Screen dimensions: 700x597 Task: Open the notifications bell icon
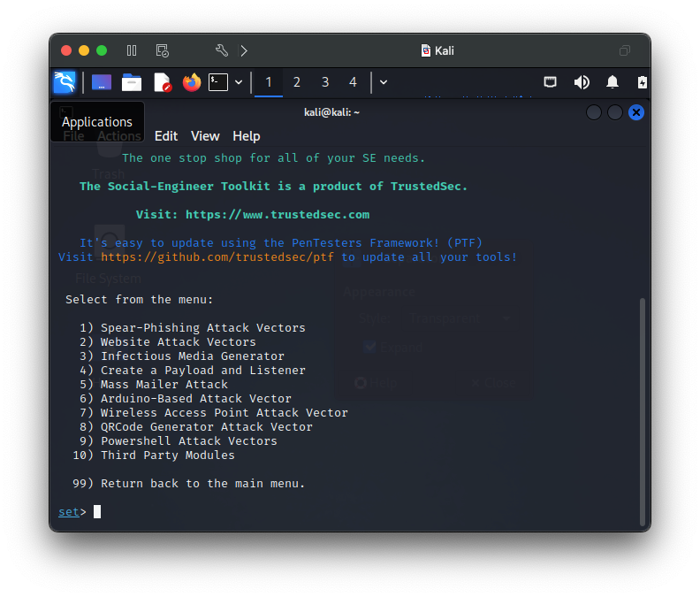[x=612, y=82]
